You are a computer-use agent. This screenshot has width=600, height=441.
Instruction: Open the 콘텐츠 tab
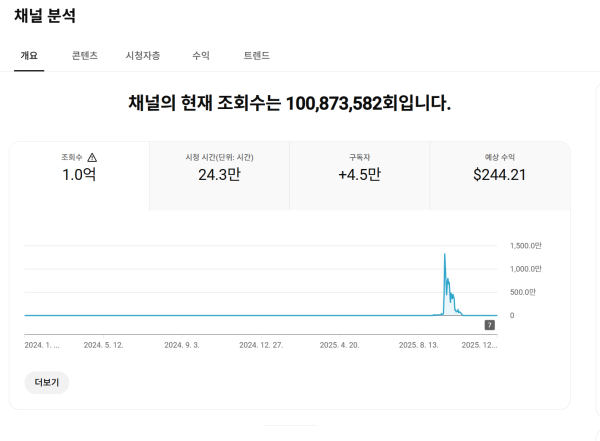pos(85,56)
